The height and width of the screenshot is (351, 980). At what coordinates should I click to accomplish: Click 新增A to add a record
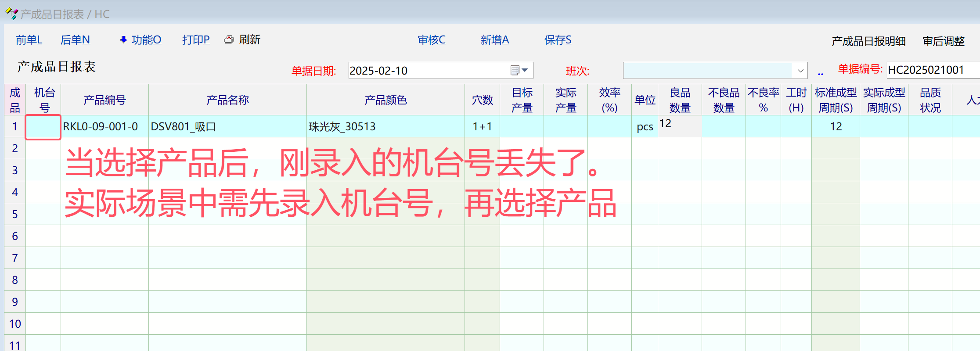(494, 40)
